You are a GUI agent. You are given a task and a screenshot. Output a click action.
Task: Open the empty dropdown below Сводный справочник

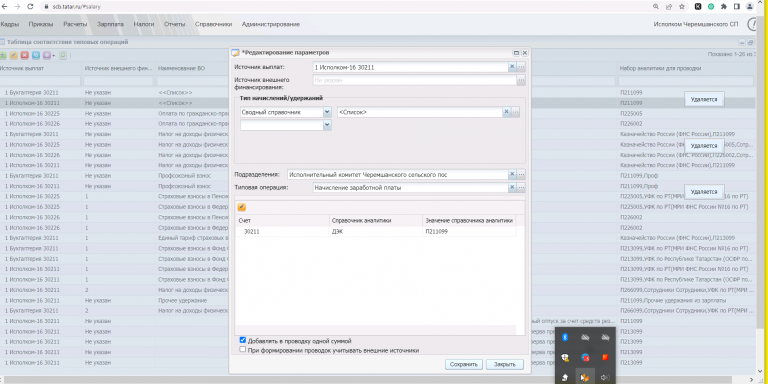[327, 125]
